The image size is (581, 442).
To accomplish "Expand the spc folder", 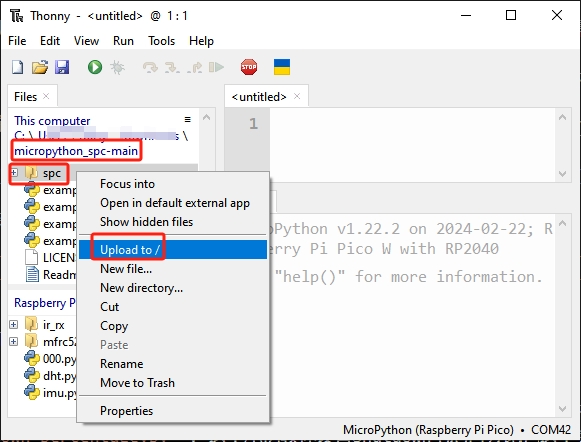I will coord(14,172).
